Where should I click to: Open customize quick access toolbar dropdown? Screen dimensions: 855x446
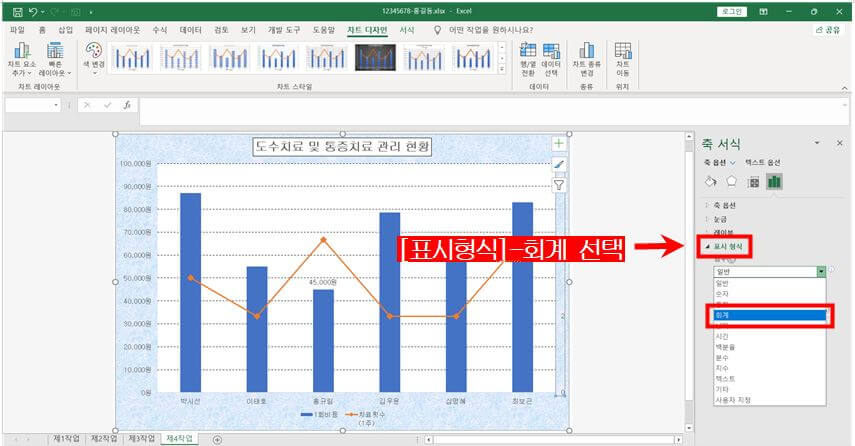click(x=91, y=12)
